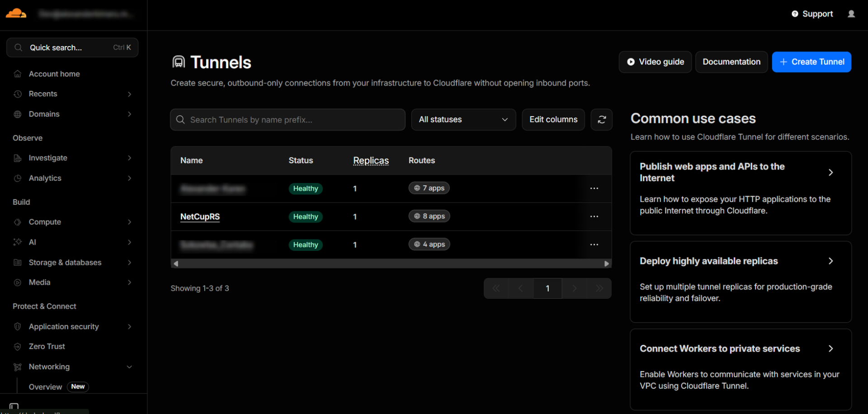Expand the Media submenu chevron

[129, 282]
